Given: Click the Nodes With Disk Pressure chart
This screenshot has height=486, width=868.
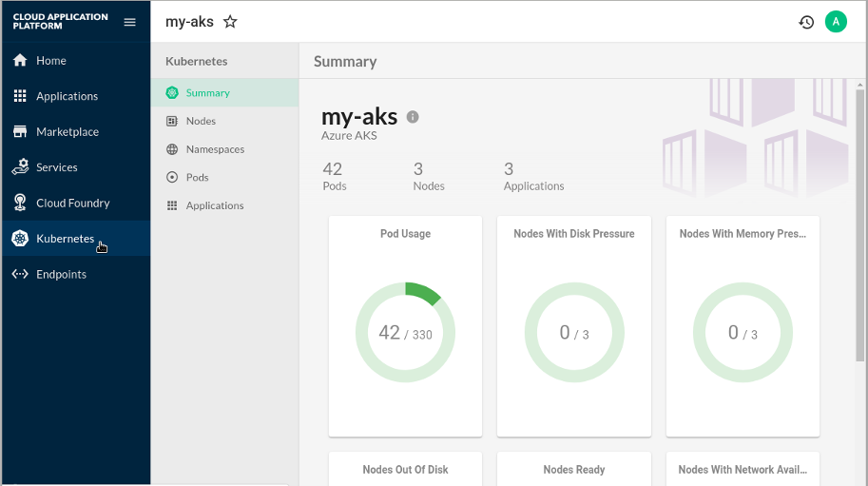Looking at the screenshot, I should pyautogui.click(x=574, y=332).
